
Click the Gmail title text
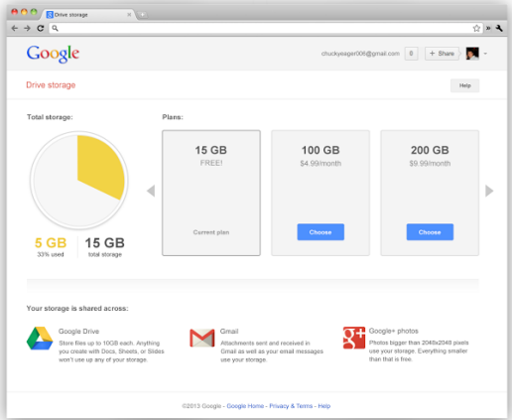coord(229,332)
